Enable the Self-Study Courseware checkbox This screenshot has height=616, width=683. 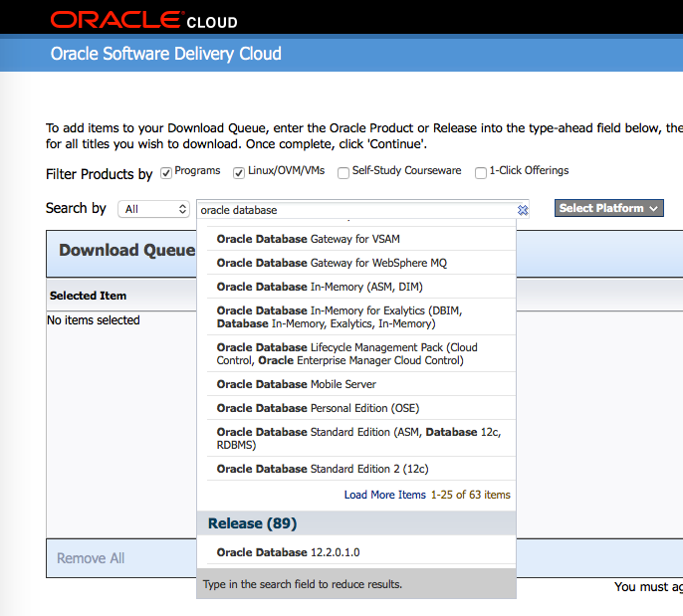(x=343, y=173)
